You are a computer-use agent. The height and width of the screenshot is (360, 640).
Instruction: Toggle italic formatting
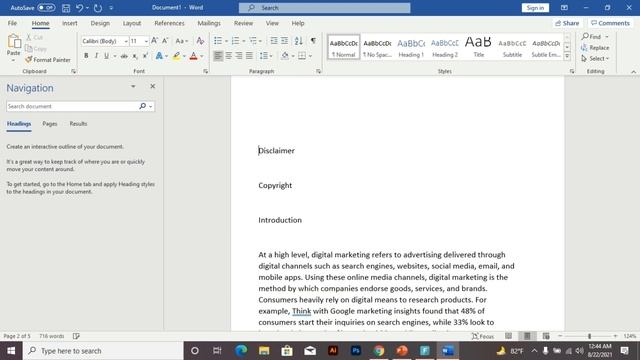pyautogui.click(x=96, y=56)
